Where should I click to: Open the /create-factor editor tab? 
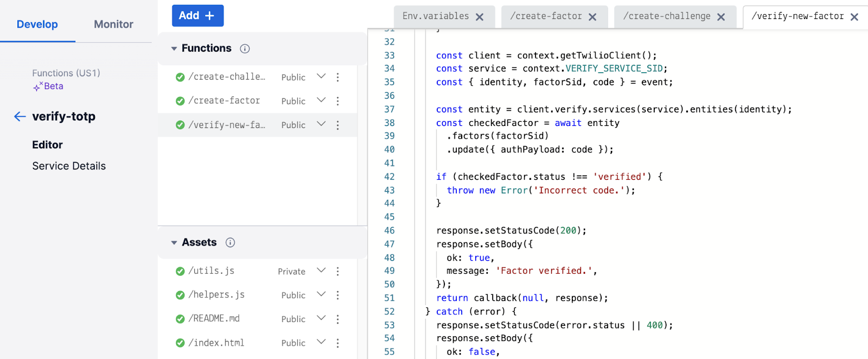coord(546,16)
